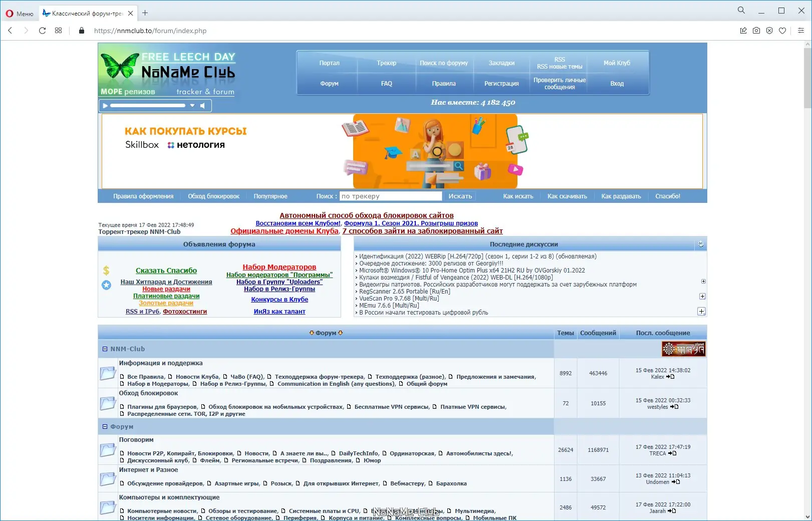The height and width of the screenshot is (521, 812).
Task: Open the Конкурсы в Клубе link
Action: click(280, 300)
